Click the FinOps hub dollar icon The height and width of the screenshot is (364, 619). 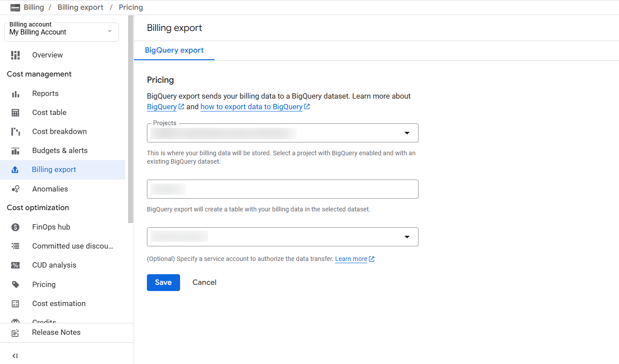coord(15,227)
